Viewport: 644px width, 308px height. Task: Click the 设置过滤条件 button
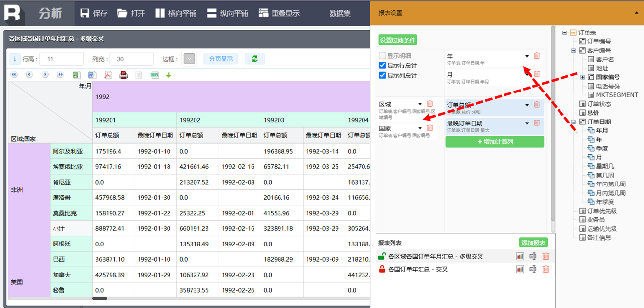coord(397,40)
